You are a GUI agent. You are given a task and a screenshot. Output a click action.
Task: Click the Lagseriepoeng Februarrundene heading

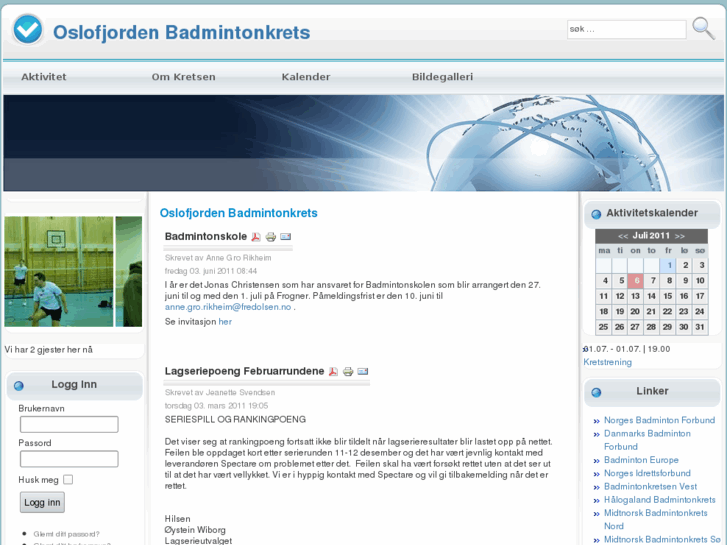[x=244, y=371]
